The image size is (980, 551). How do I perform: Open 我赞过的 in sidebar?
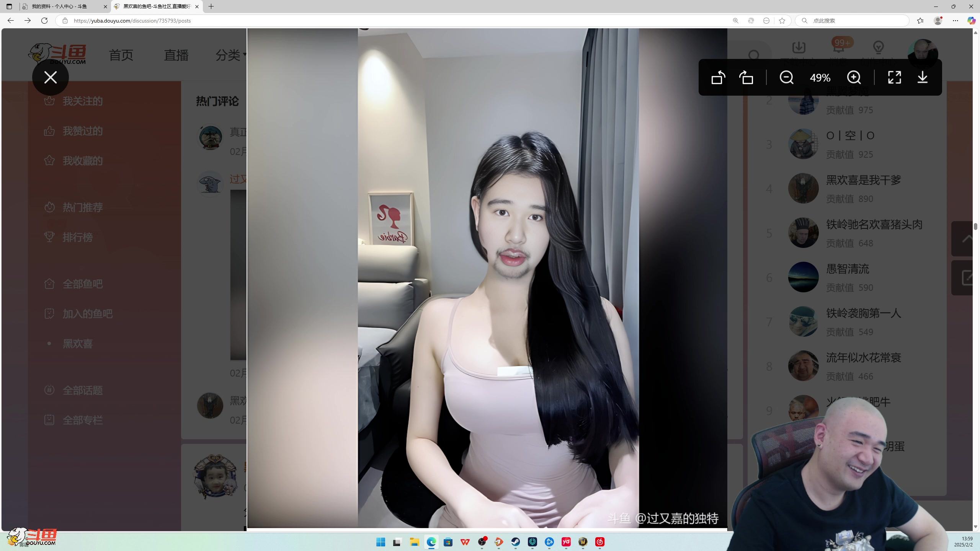(73, 131)
